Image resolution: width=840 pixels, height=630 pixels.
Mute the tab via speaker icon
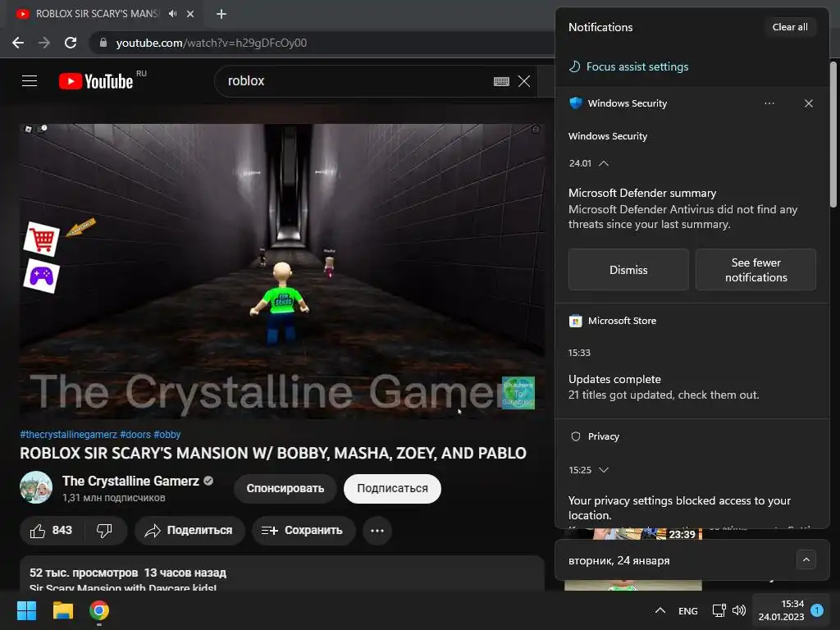(x=172, y=14)
